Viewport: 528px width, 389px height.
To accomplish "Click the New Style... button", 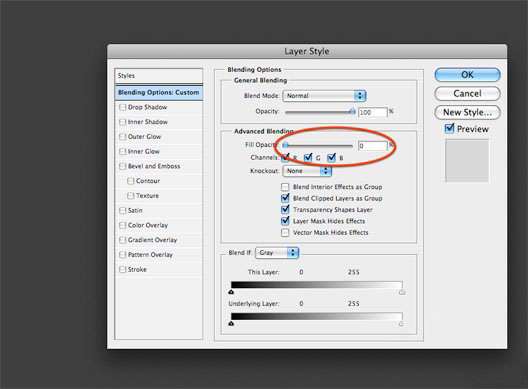I will (x=467, y=112).
